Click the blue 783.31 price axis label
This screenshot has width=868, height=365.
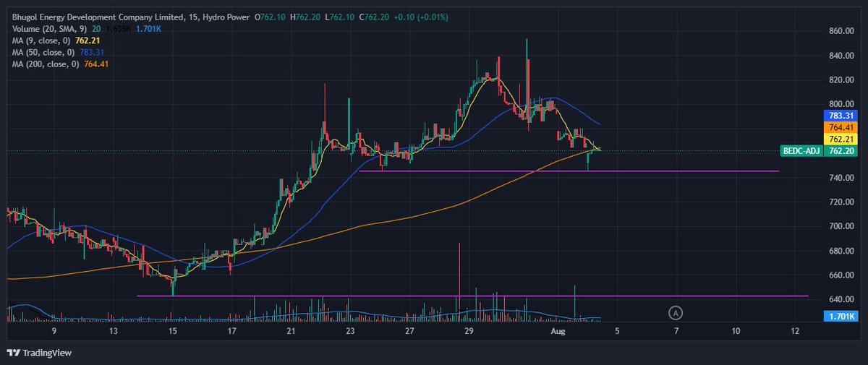(840, 116)
